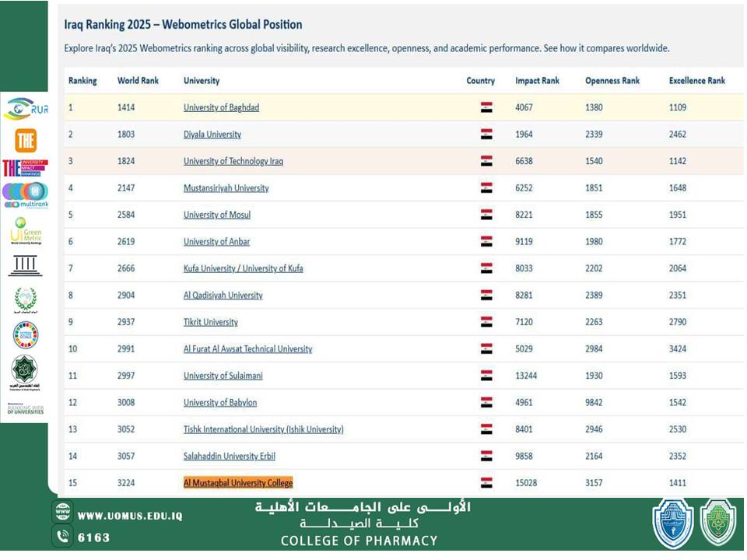
Task: Select the UI GreenMetric logo
Action: tap(26, 231)
